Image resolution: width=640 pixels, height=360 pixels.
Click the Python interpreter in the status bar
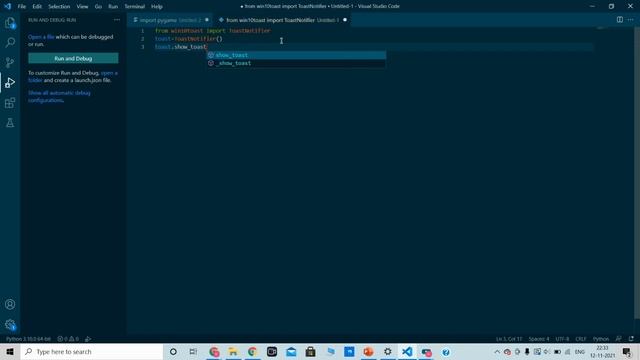28,339
